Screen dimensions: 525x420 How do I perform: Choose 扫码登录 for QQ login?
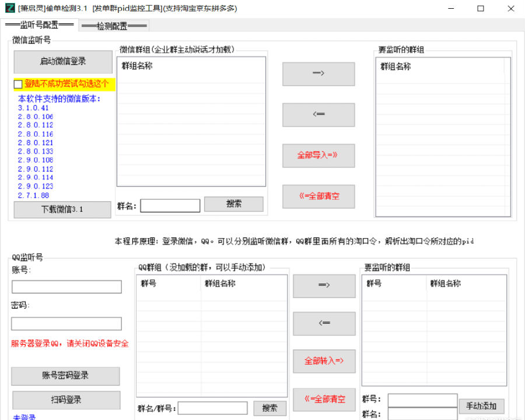[x=66, y=400]
